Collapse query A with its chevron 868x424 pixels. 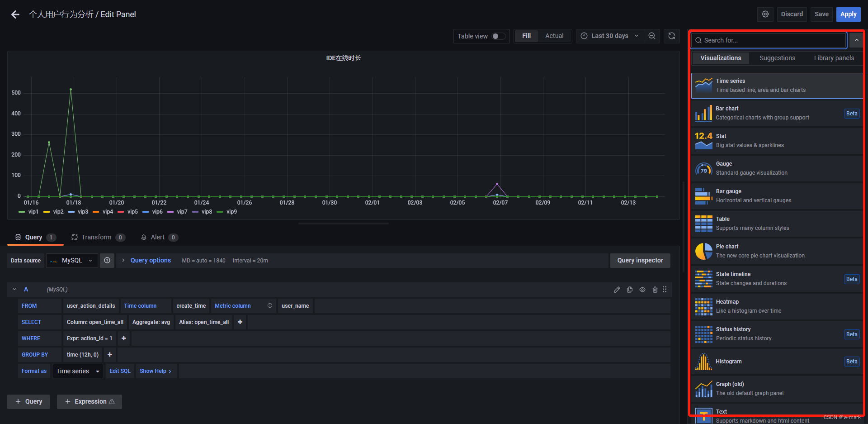pyautogui.click(x=14, y=289)
